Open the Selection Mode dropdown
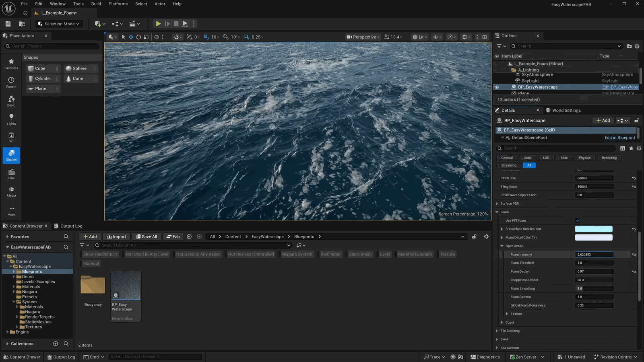The image size is (644, 362). pos(59,24)
